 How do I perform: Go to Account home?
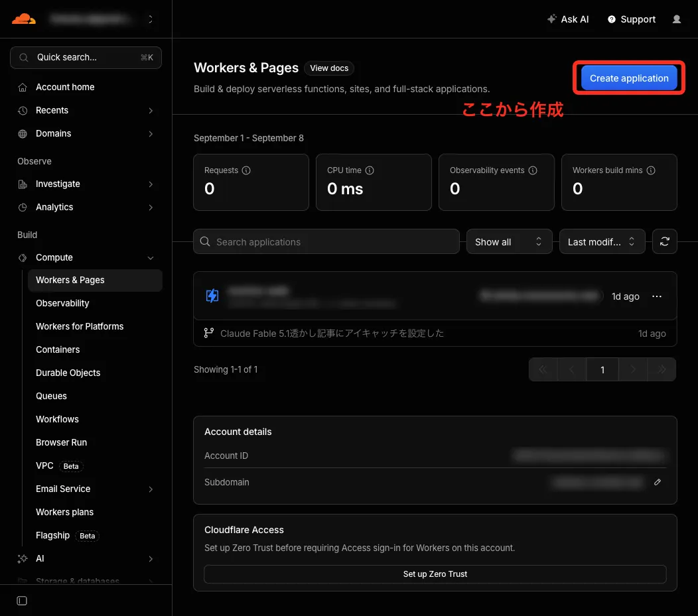point(65,87)
